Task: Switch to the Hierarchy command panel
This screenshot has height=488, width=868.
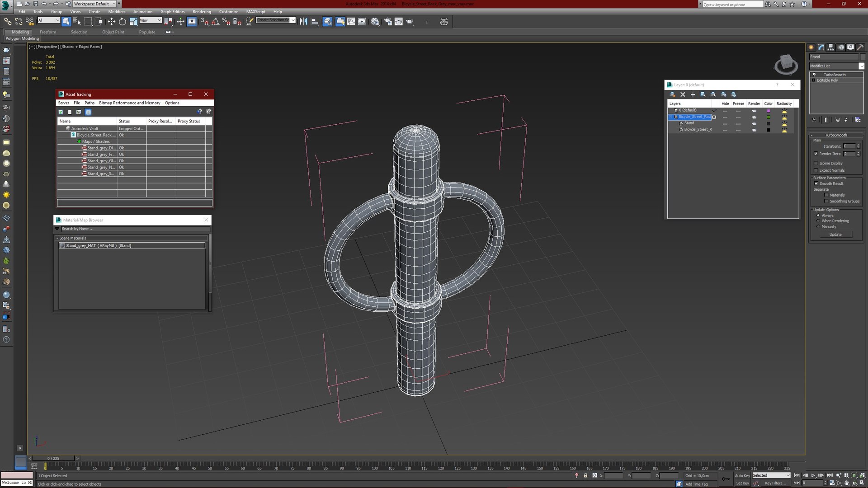Action: (x=831, y=47)
